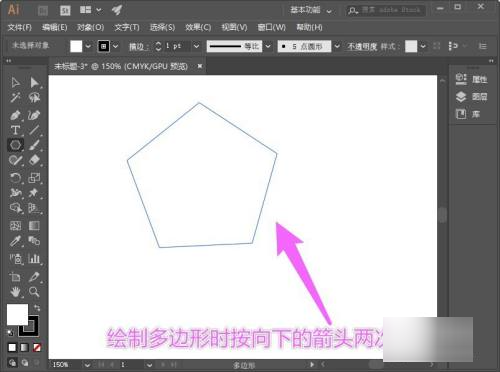Image resolution: width=500 pixels, height=372 pixels.
Task: Activate the Hand tool
Action: (x=15, y=292)
